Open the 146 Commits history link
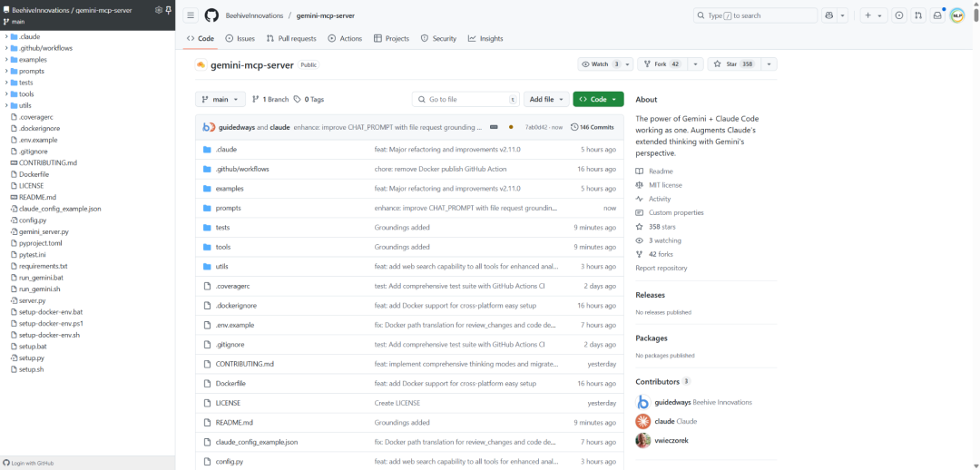Viewport: 980px width, 470px height. (x=593, y=127)
